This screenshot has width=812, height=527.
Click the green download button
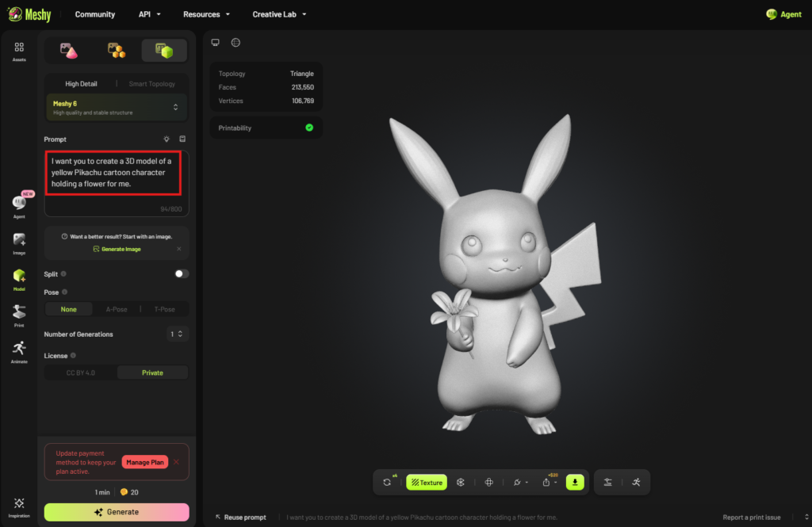point(575,482)
